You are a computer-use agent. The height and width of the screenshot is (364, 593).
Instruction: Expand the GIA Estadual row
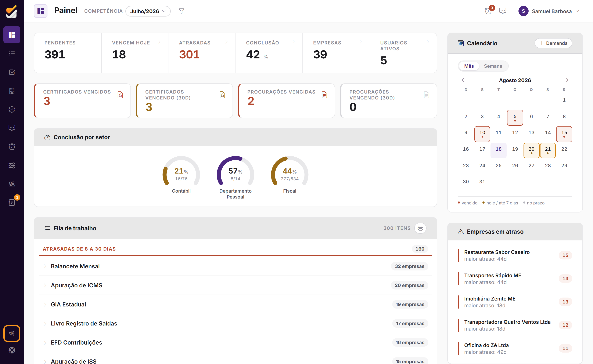(235, 304)
